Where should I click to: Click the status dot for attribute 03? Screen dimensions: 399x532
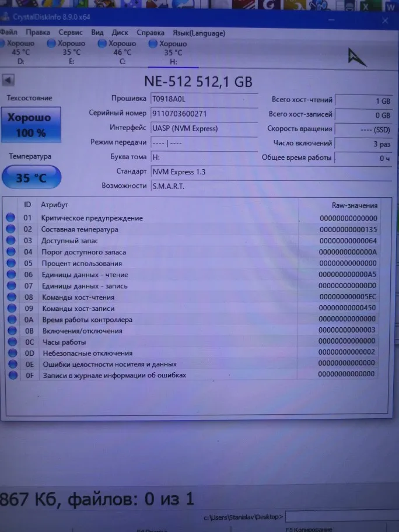[x=11, y=240]
